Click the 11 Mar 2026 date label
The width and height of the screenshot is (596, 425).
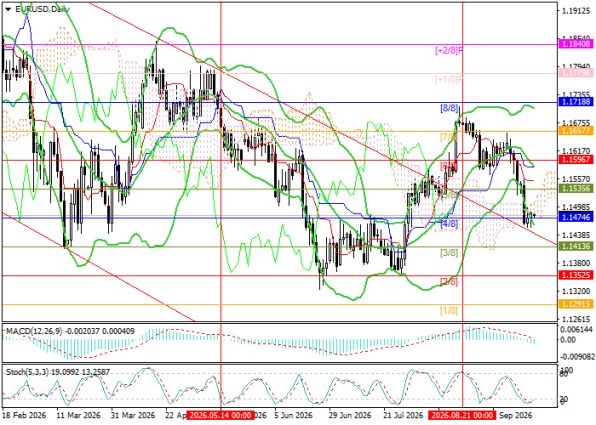coord(79,415)
